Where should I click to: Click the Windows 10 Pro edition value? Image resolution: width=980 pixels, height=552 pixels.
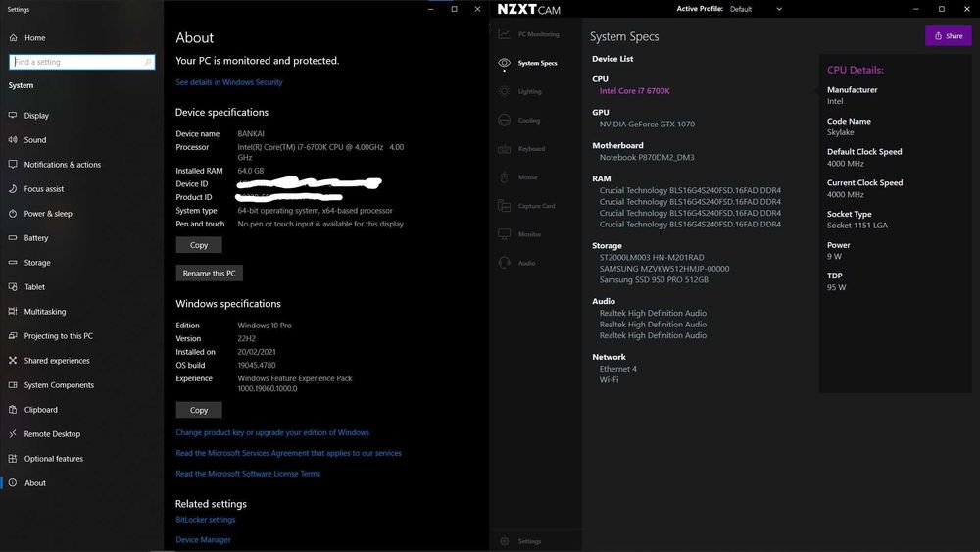[x=265, y=326]
